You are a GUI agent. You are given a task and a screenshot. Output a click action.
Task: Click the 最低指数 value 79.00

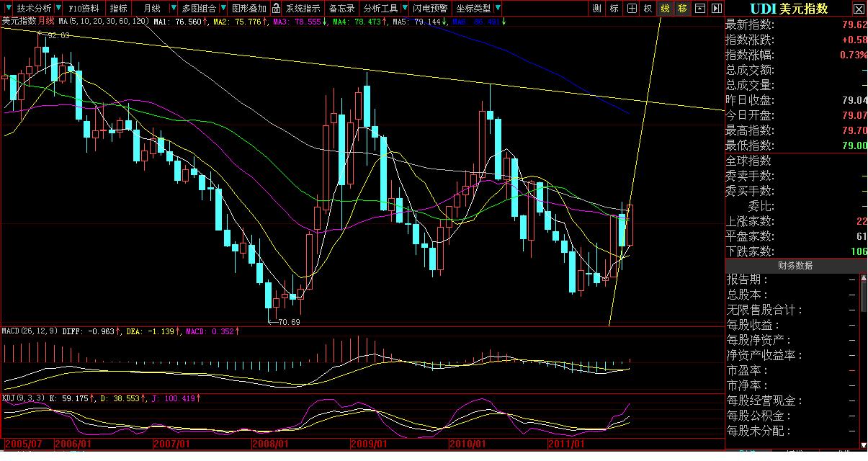click(854, 146)
